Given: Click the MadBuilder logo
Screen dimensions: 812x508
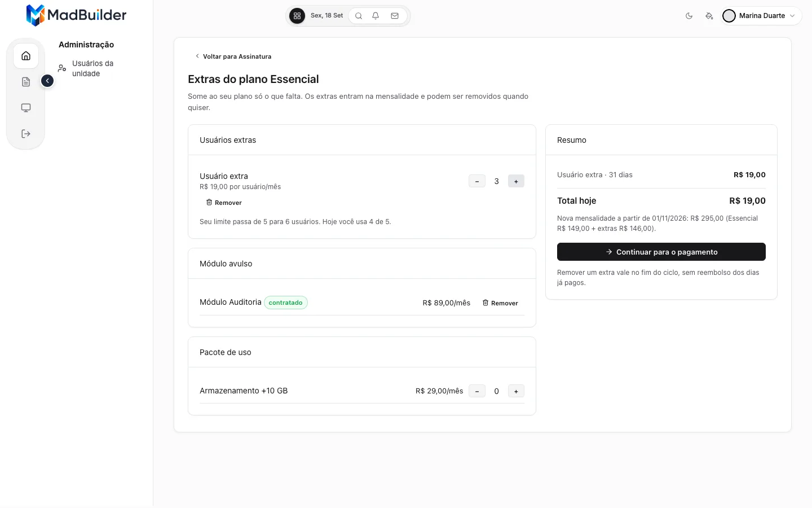Looking at the screenshot, I should point(76,15).
